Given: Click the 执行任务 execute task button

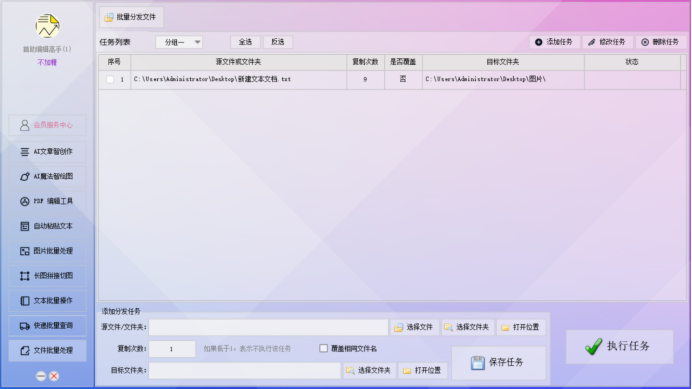Looking at the screenshot, I should 619,346.
